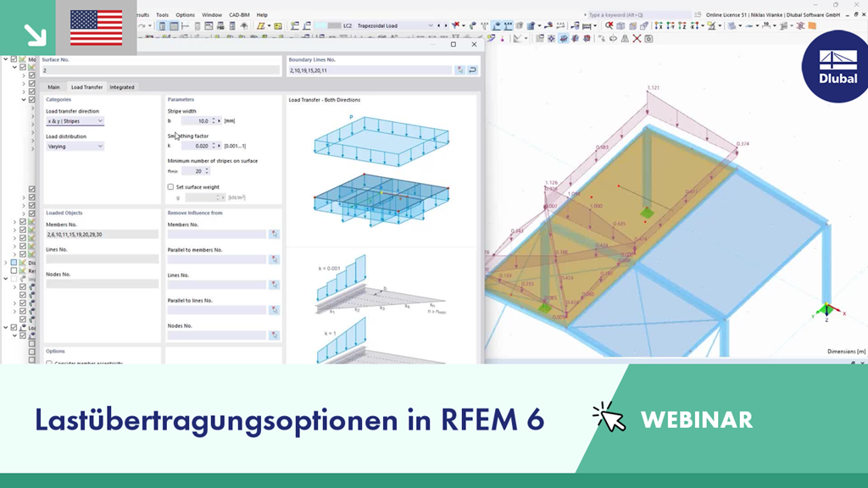Collapse the top Mo navigator root node

pos(6,59)
